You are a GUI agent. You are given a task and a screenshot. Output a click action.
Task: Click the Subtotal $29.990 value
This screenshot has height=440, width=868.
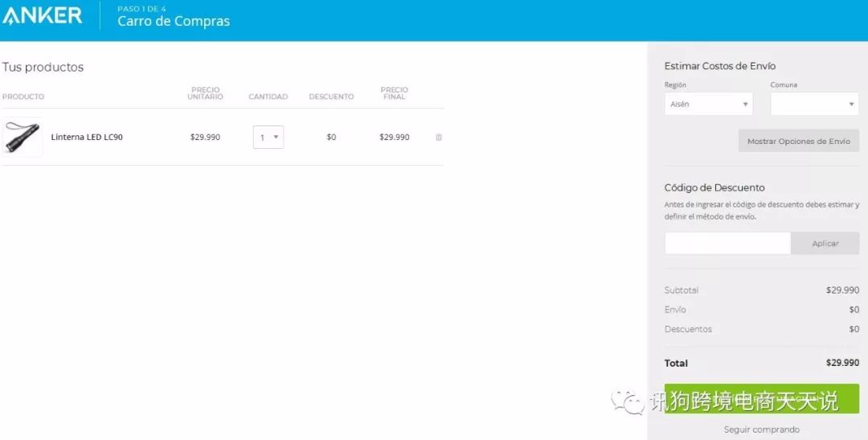pyautogui.click(x=842, y=290)
